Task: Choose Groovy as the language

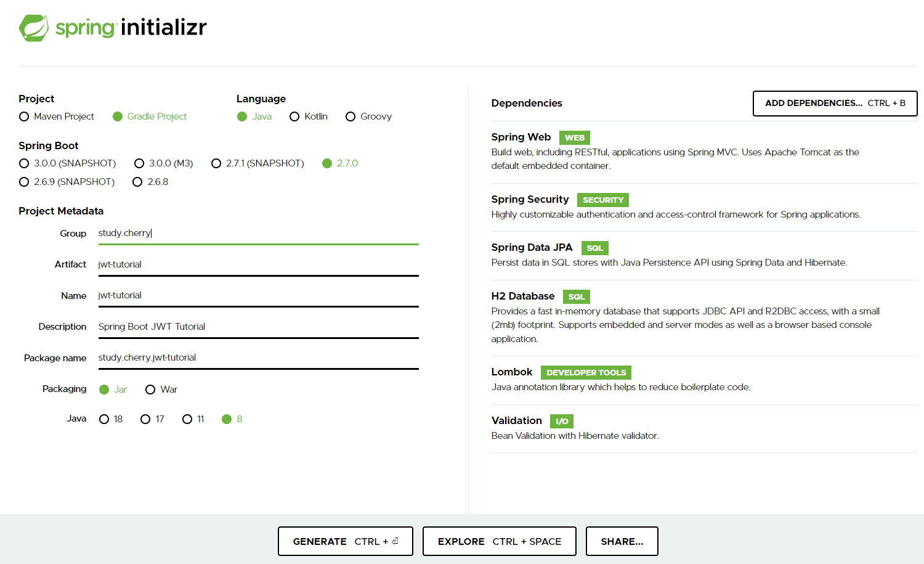Action: point(368,116)
